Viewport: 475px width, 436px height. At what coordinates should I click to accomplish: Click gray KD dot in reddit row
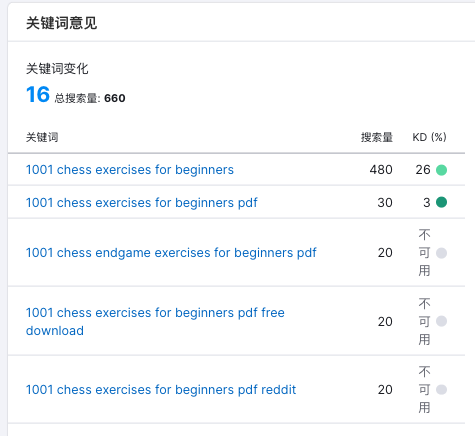click(441, 389)
